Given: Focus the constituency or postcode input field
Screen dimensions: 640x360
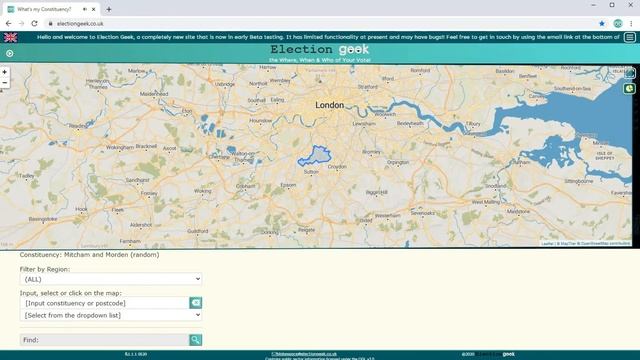Looking at the screenshot, I should [104, 303].
